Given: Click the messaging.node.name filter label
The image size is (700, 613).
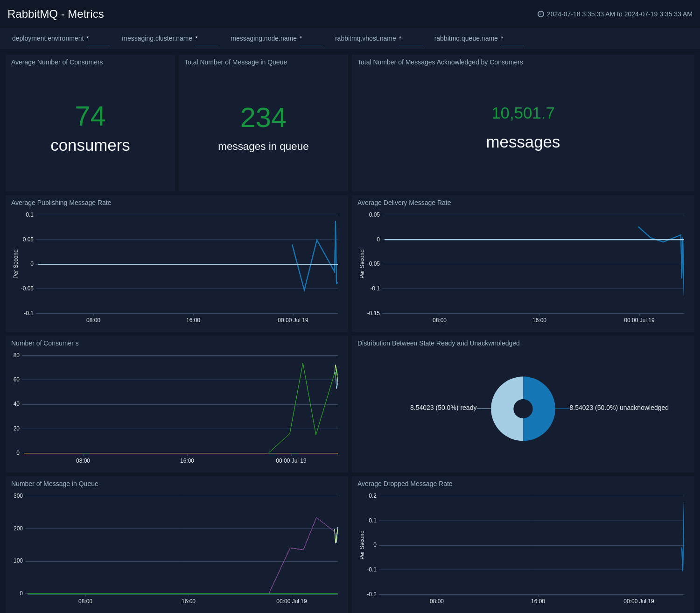Looking at the screenshot, I should pos(264,38).
